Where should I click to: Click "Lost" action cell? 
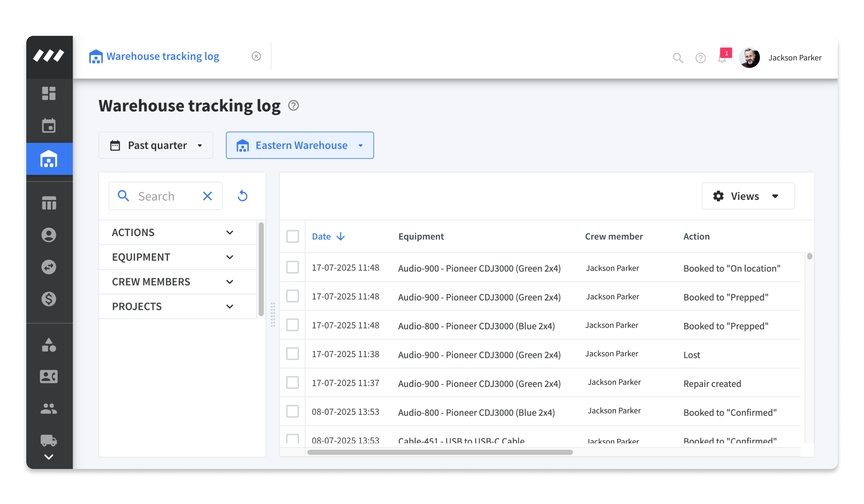(692, 355)
